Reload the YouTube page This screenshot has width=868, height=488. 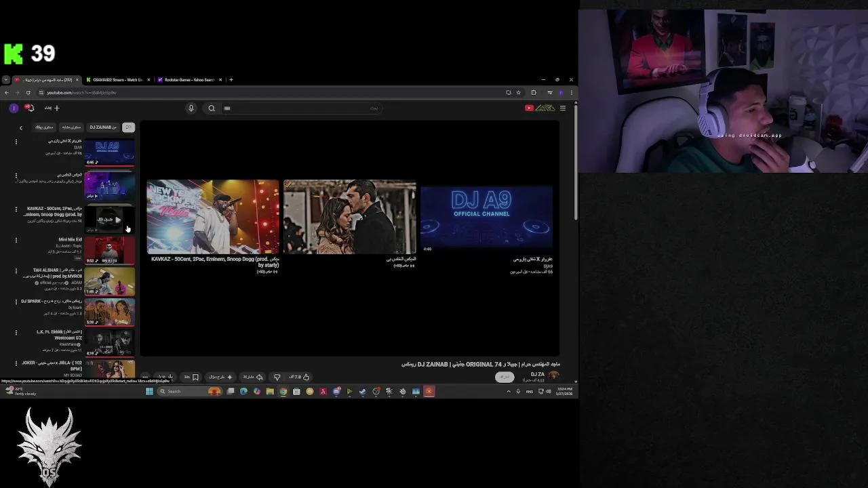(x=28, y=92)
